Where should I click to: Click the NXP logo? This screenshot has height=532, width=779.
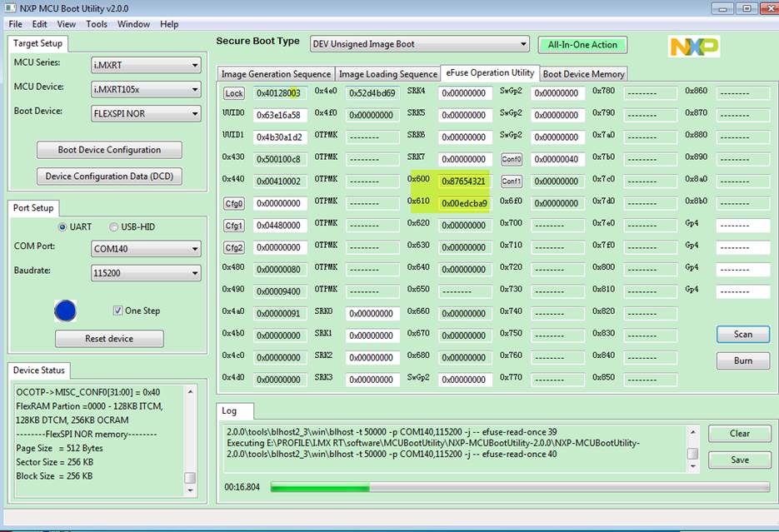coord(695,47)
